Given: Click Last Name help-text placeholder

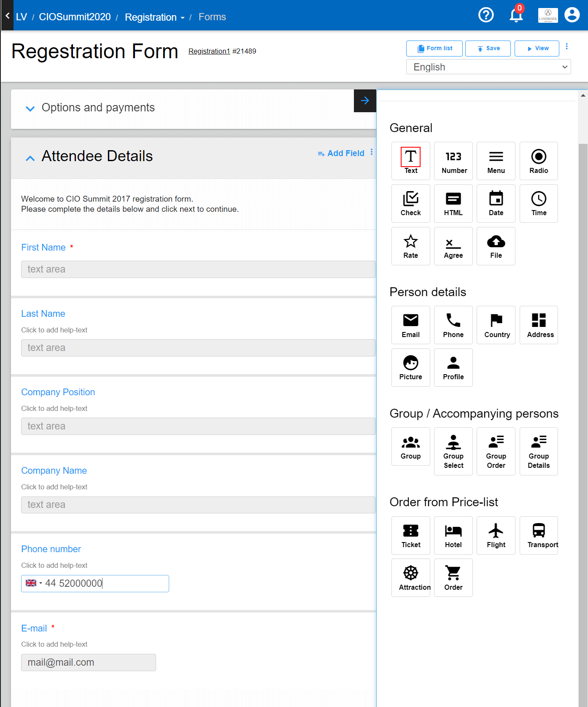Looking at the screenshot, I should [x=54, y=330].
